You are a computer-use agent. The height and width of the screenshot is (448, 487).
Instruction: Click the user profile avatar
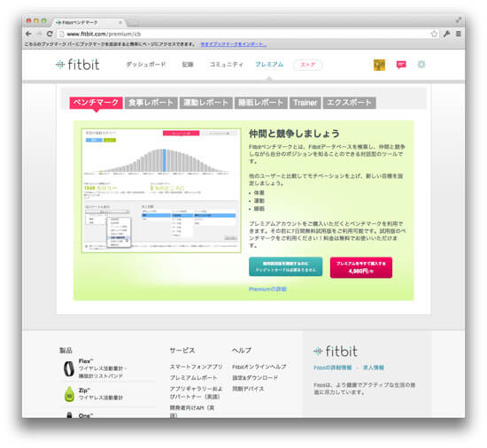pos(379,65)
